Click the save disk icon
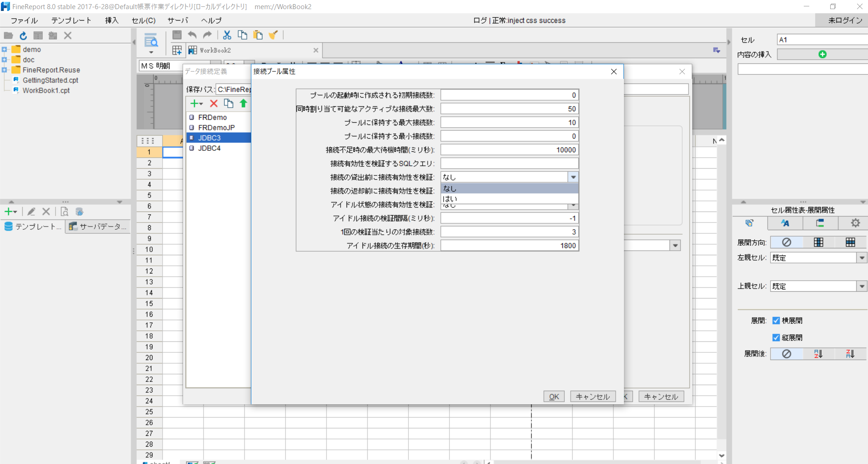This screenshot has height=464, width=868. coord(177,35)
